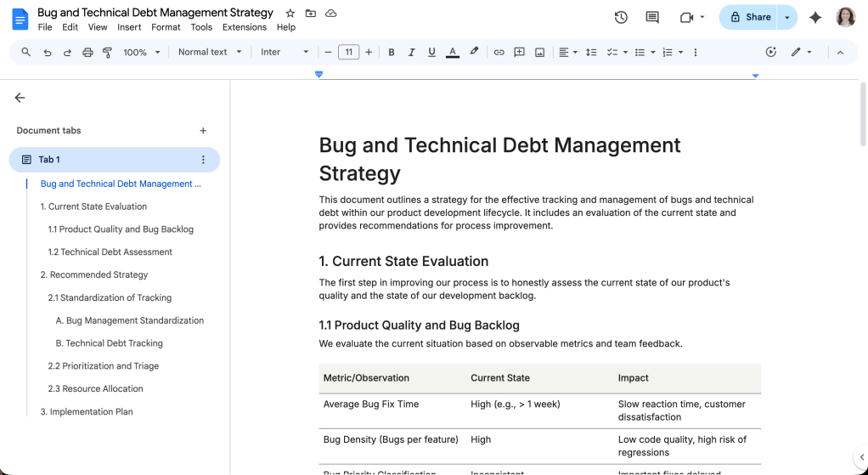Go to 2.3 Resource Allocation heading
The width and height of the screenshot is (868, 475).
coord(95,388)
